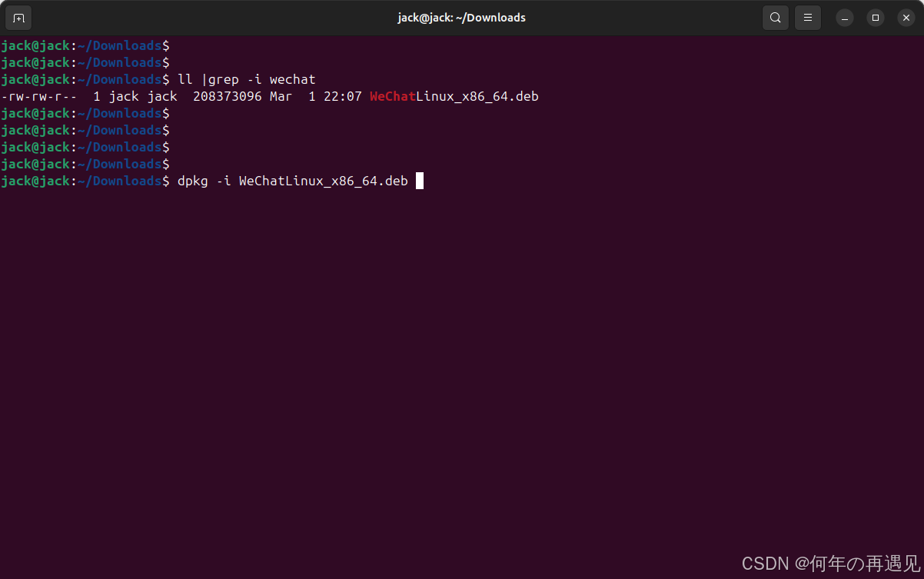Click the WeChatLinux_x86_64.deb argument in dpkg command
This screenshot has width=924, height=579.
(x=324, y=181)
